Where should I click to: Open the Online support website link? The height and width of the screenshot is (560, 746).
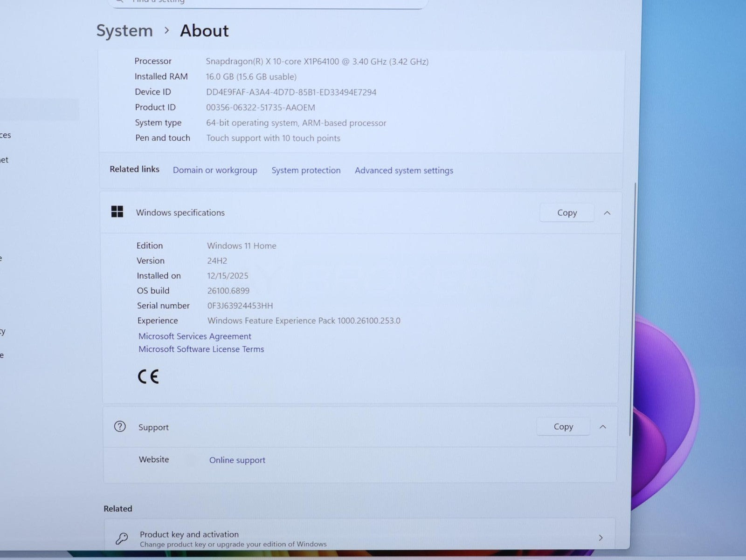click(237, 460)
